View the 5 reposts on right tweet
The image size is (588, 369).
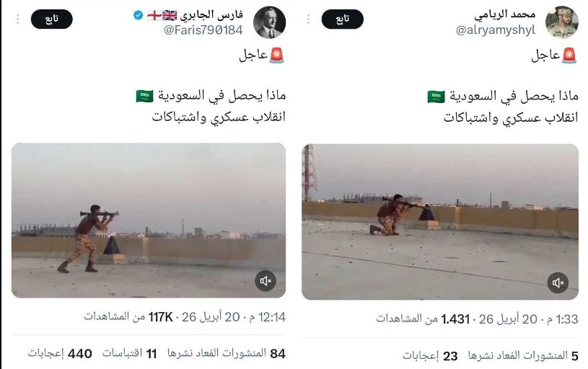[x=523, y=355]
